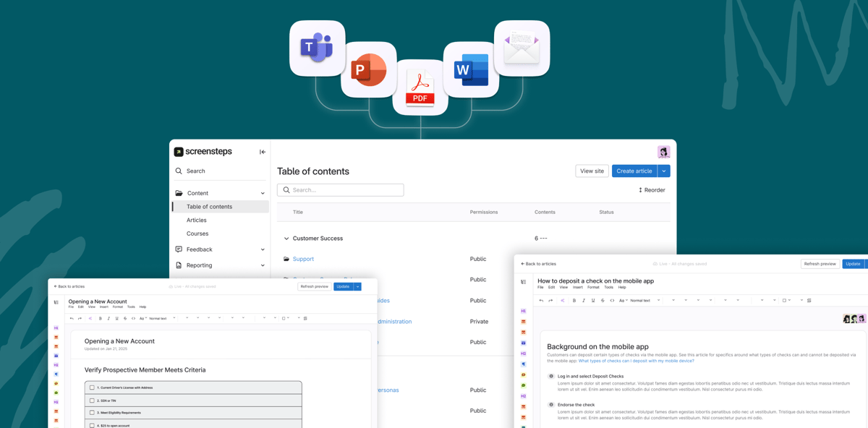This screenshot has height=428, width=868.
Task: Click the Feedback chat icon in the sidebar
Action: [179, 249]
